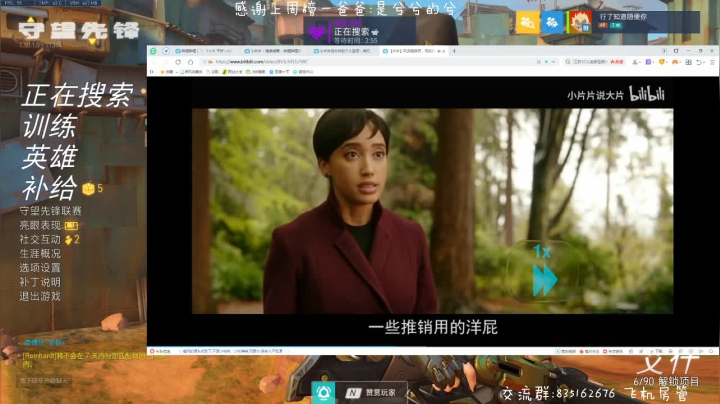This screenshot has width=720, height=404.
Task: Click the game chat input field bottom left
Action: pos(44,381)
